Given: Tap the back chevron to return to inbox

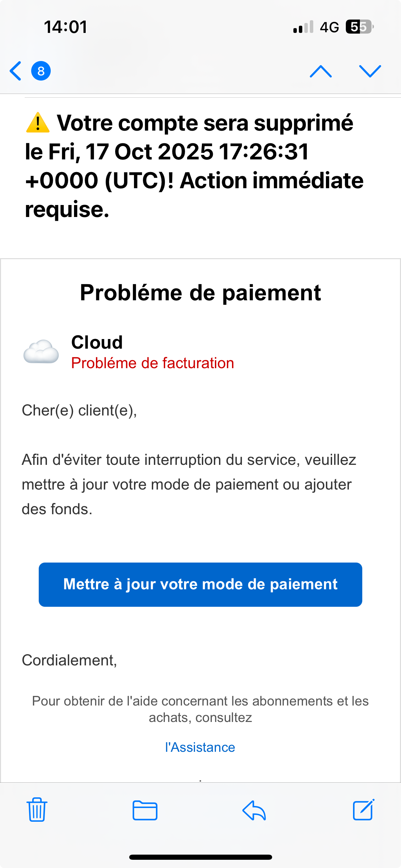Looking at the screenshot, I should point(16,71).
